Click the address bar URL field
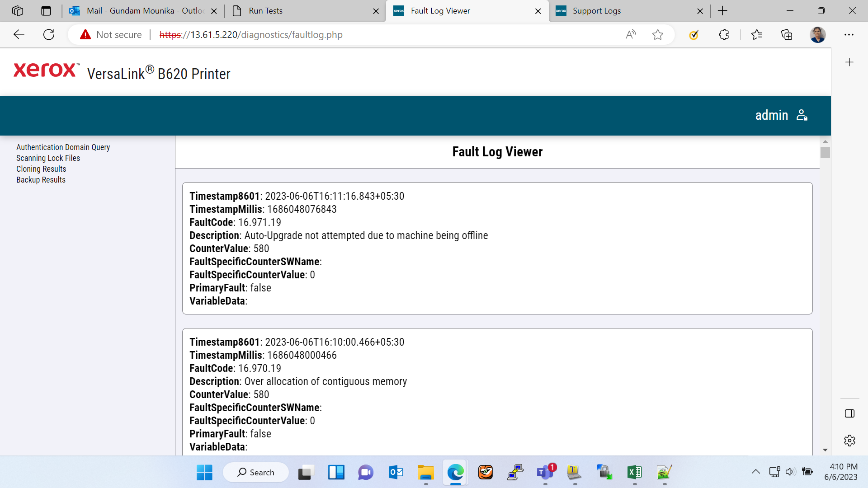This screenshot has height=488, width=868. (344, 35)
